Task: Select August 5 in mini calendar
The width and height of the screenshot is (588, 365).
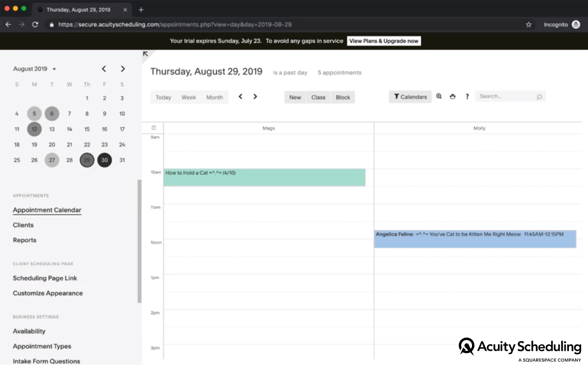Action: 34,114
